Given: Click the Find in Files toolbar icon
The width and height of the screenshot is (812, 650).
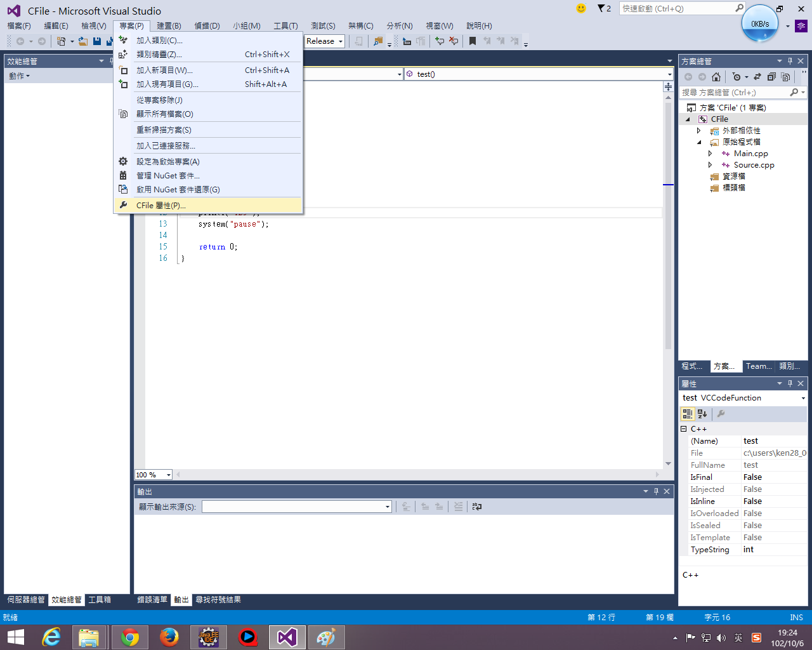Looking at the screenshot, I should click(378, 41).
